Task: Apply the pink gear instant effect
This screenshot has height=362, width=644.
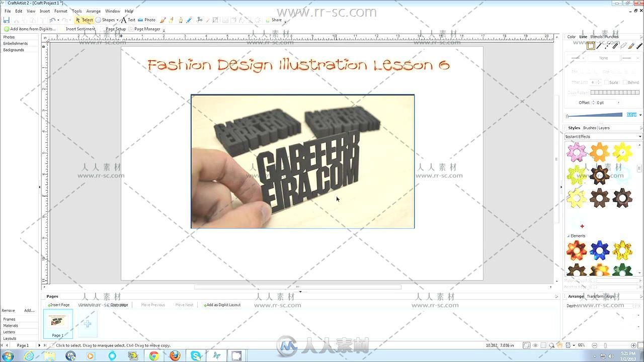Action: click(x=577, y=152)
